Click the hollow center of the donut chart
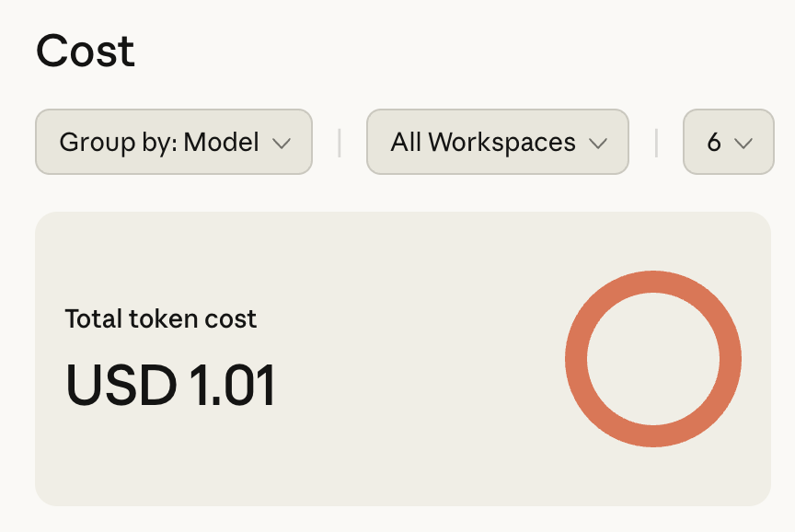Image resolution: width=795 pixels, height=532 pixels. click(652, 359)
